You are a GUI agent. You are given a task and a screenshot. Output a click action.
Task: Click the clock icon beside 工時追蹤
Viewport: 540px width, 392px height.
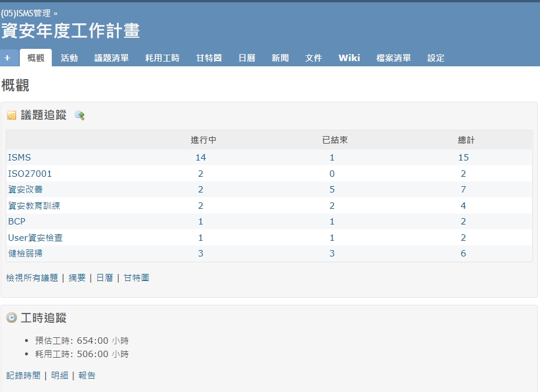[x=12, y=318]
